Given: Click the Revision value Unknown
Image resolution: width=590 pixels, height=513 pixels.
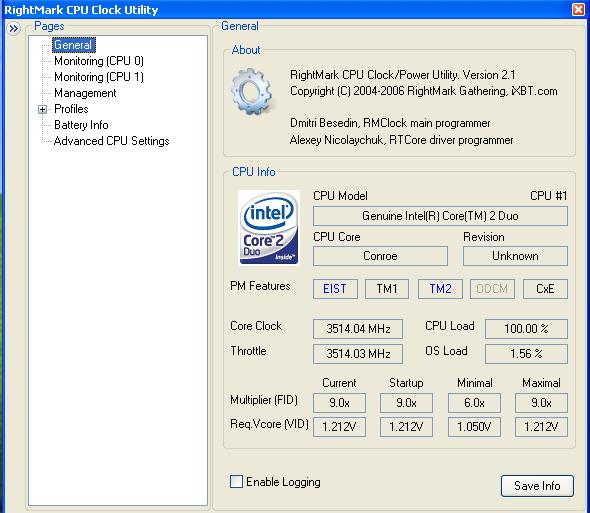Looking at the screenshot, I should click(515, 256).
